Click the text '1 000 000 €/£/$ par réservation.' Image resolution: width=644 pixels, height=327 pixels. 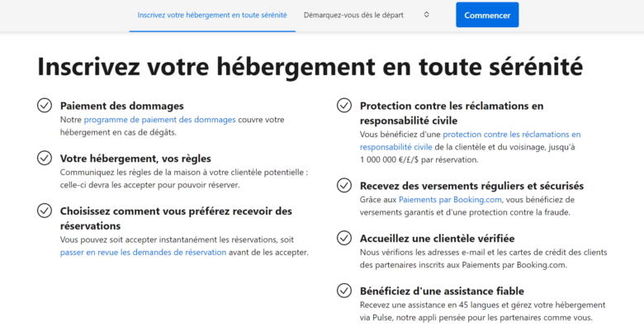pyautogui.click(x=419, y=160)
